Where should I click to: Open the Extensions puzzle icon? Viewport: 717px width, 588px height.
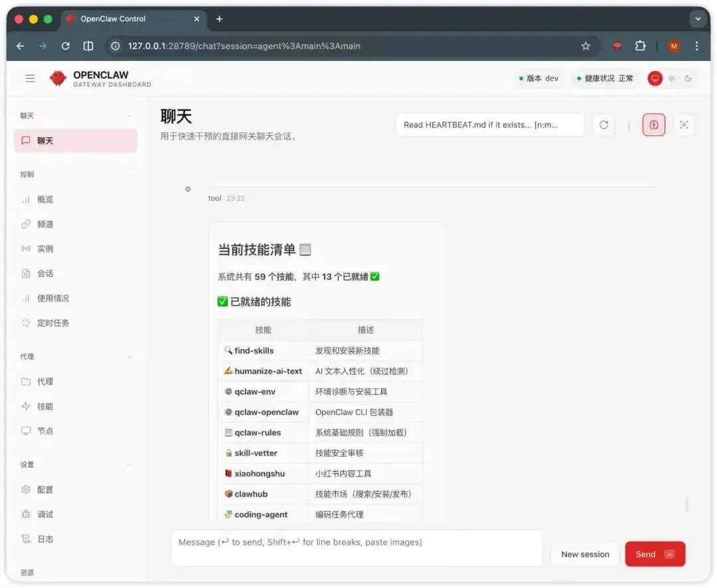pos(641,46)
